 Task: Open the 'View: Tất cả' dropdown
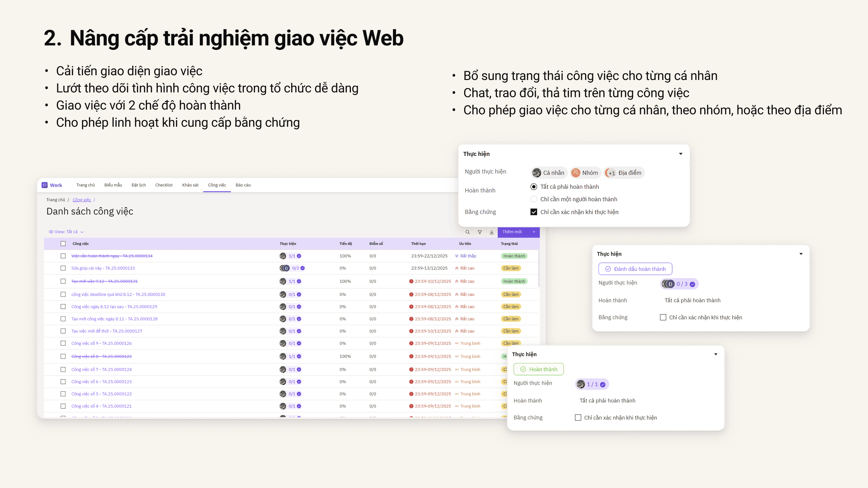tap(66, 232)
